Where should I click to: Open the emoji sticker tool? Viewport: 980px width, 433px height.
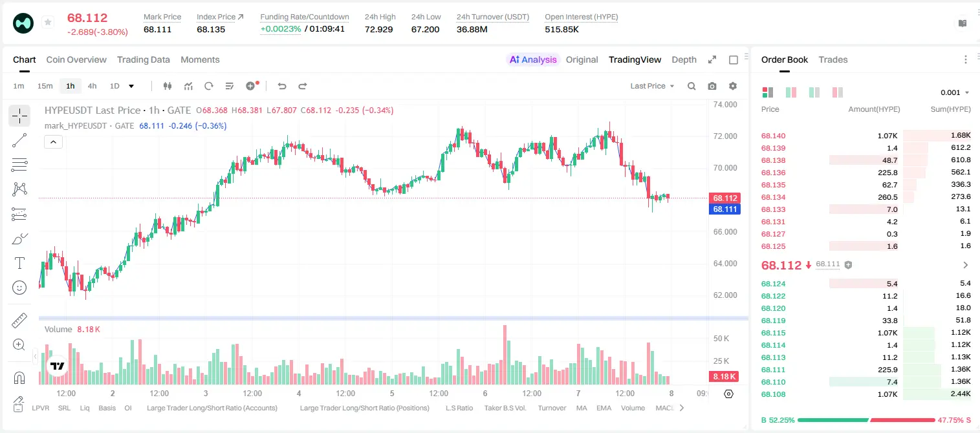pos(19,288)
